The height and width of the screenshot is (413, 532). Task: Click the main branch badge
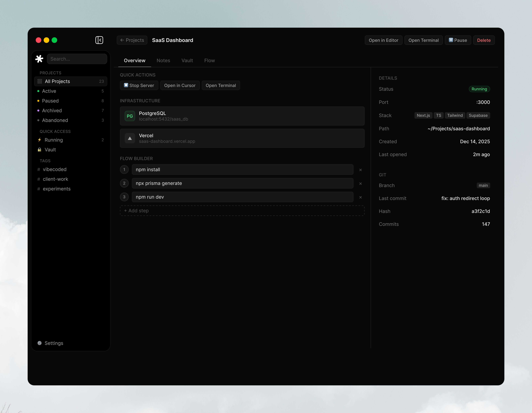(x=483, y=185)
